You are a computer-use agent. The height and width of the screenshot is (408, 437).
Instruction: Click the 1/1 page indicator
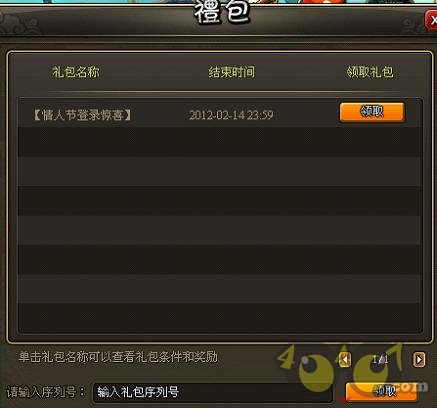(381, 360)
